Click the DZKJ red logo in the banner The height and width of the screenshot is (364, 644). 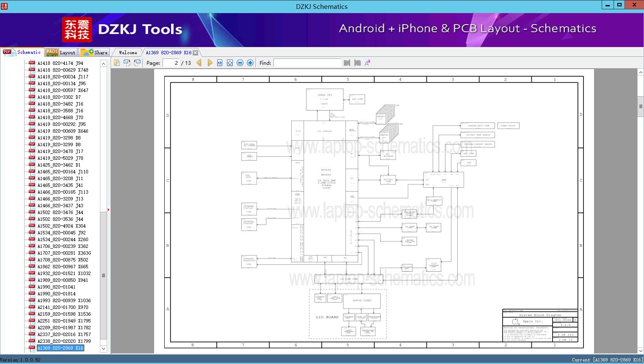pos(77,30)
